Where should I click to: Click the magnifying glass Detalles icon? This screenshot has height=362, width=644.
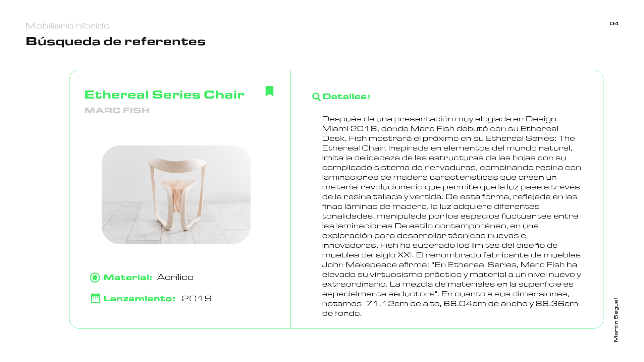316,97
